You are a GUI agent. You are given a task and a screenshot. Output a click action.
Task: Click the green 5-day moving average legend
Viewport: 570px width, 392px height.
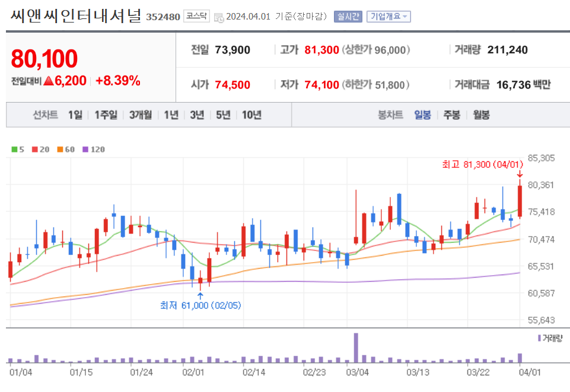point(18,149)
